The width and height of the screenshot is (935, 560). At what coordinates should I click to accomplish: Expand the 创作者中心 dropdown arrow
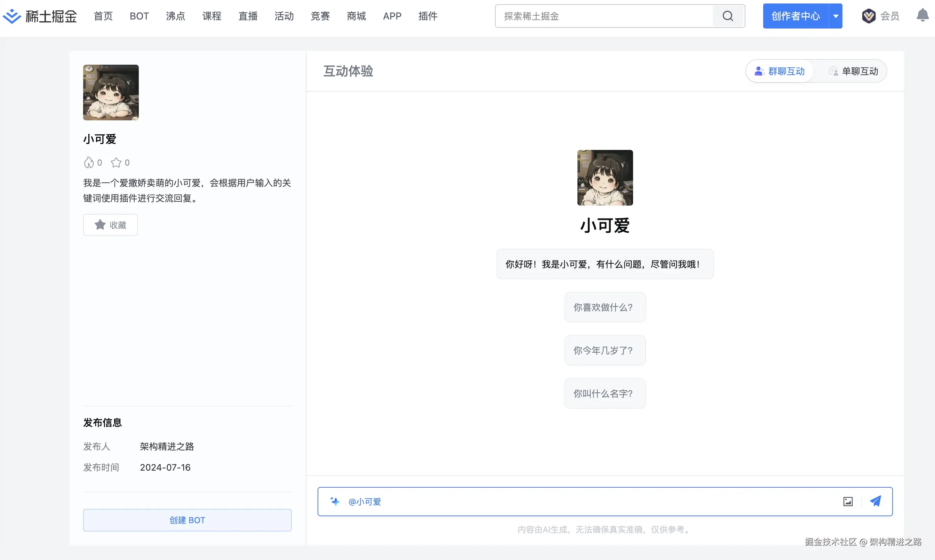click(836, 16)
